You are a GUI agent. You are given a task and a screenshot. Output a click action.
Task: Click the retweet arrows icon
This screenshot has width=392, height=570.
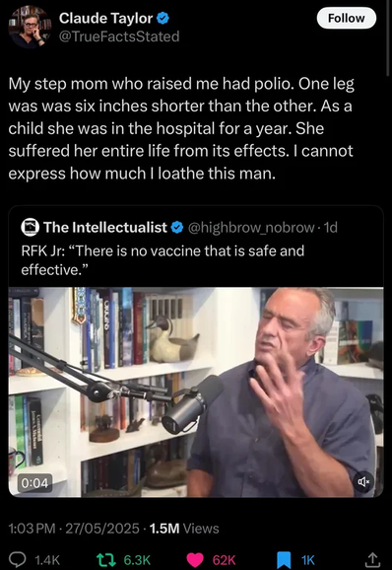pos(106,559)
